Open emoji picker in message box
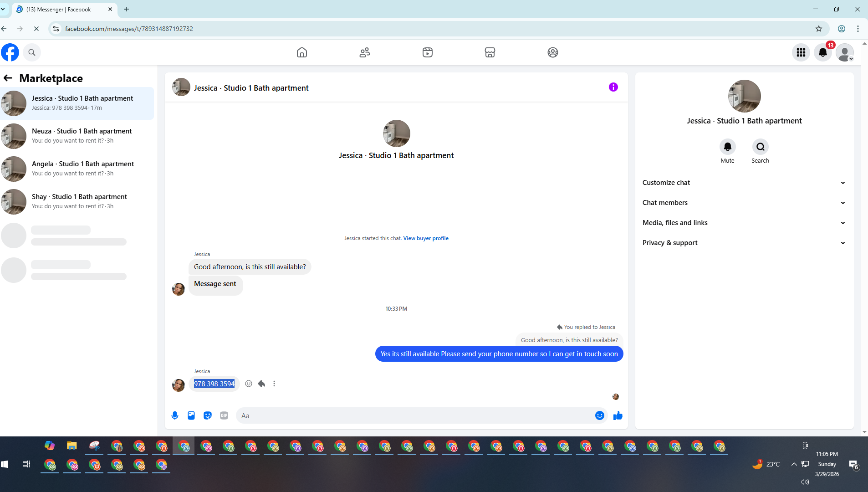The height and width of the screenshot is (492, 868). [x=600, y=415]
